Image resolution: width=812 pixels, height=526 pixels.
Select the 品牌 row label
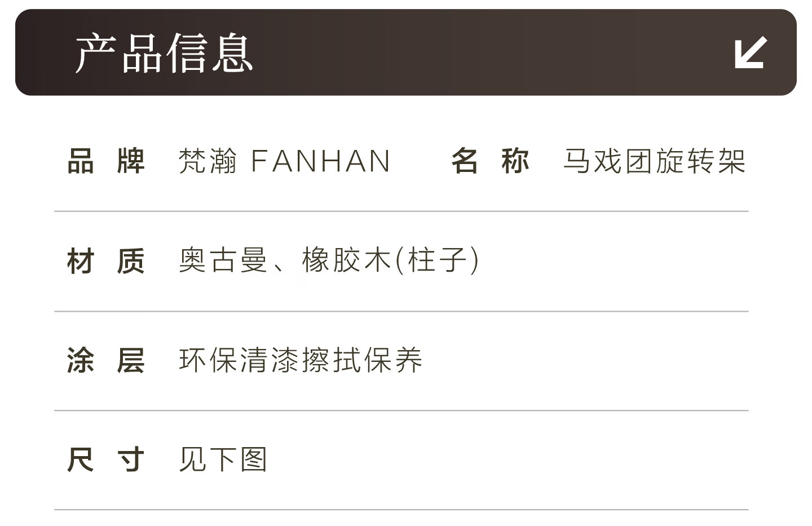pyautogui.click(x=106, y=161)
